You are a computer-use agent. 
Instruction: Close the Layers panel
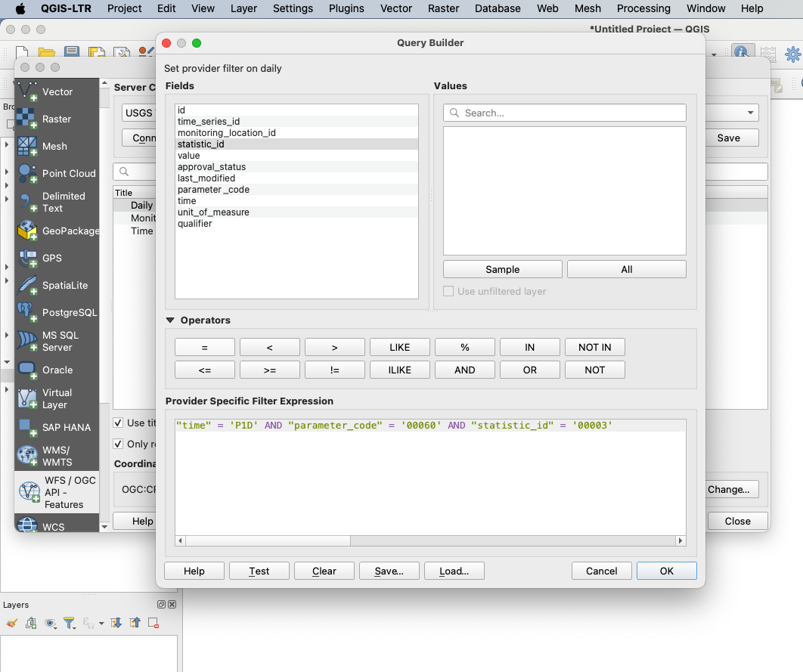[172, 605]
